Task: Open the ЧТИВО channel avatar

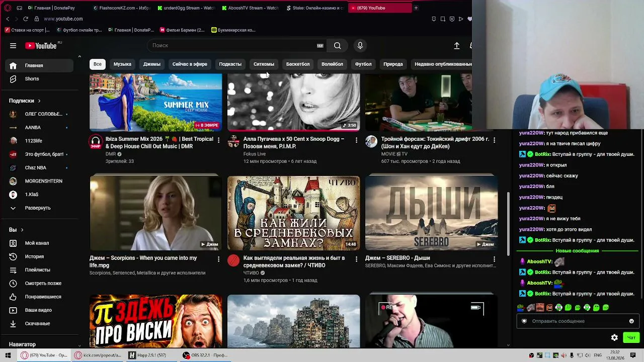Action: point(233,260)
